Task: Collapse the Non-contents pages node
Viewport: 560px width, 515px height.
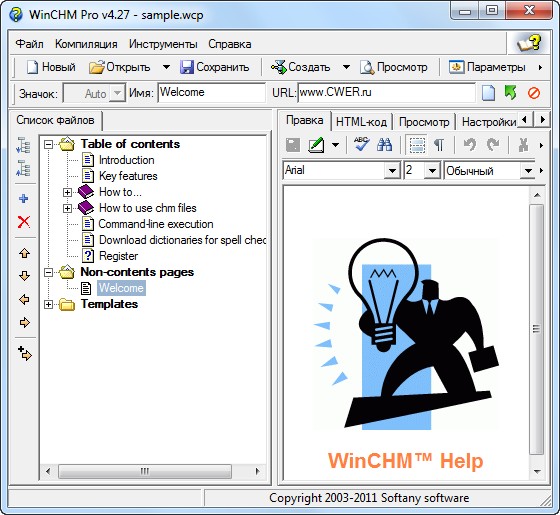Action: pos(48,272)
